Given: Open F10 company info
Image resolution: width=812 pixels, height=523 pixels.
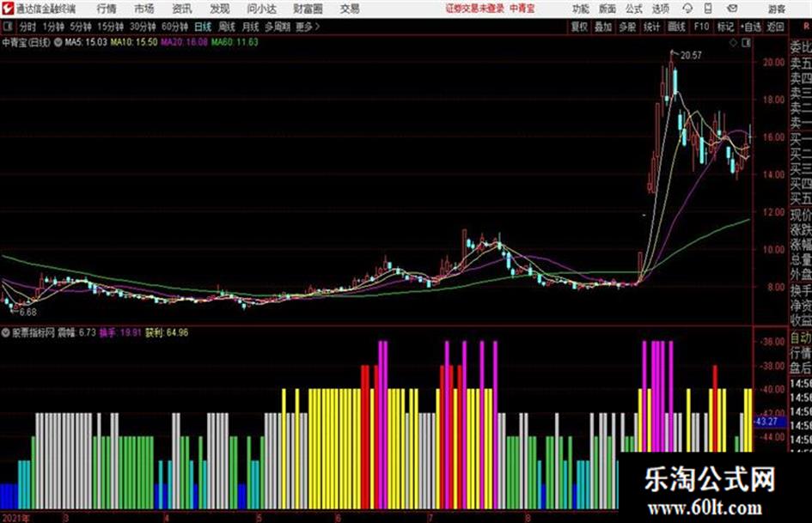Looking at the screenshot, I should (702, 27).
